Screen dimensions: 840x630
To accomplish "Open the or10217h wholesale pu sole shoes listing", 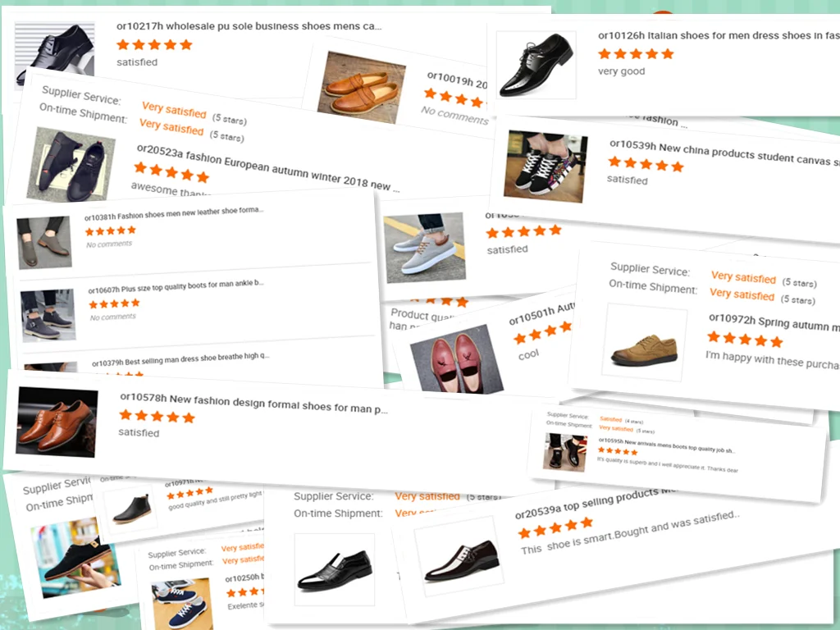I will coord(249,25).
